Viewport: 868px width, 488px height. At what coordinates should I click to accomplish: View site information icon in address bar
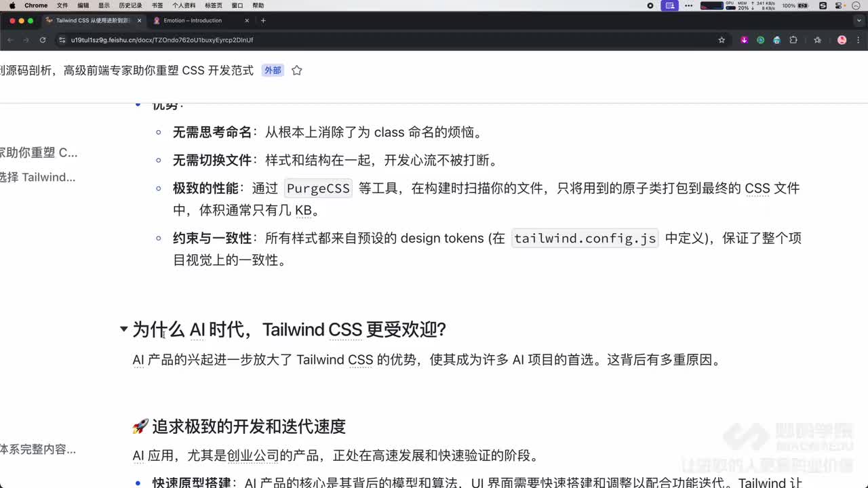pyautogui.click(x=63, y=40)
